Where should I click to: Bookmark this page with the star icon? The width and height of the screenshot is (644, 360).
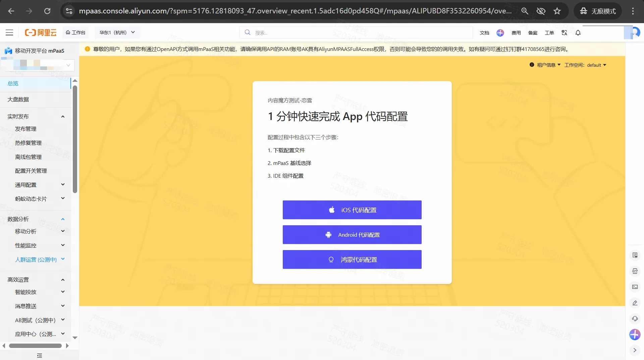[x=557, y=11]
